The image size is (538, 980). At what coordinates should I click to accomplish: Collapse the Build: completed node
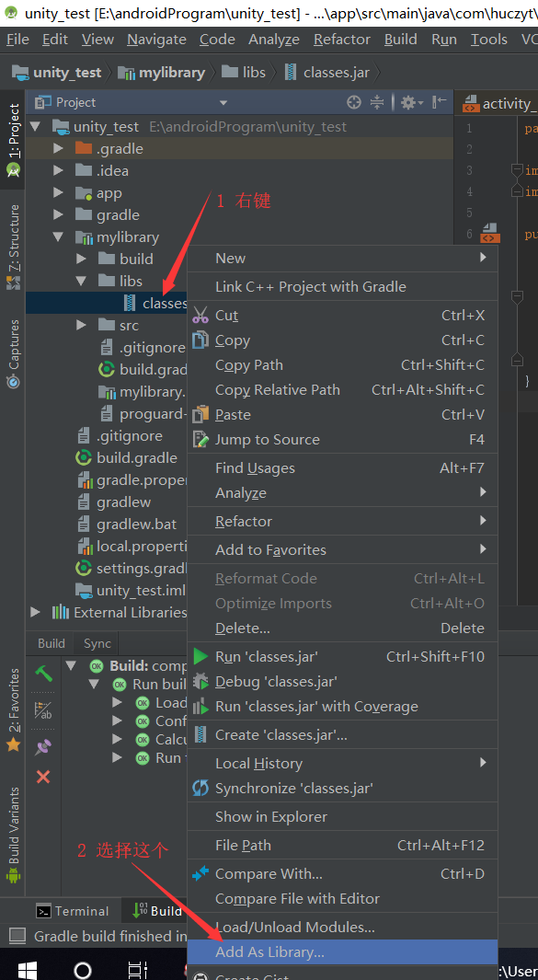click(71, 665)
